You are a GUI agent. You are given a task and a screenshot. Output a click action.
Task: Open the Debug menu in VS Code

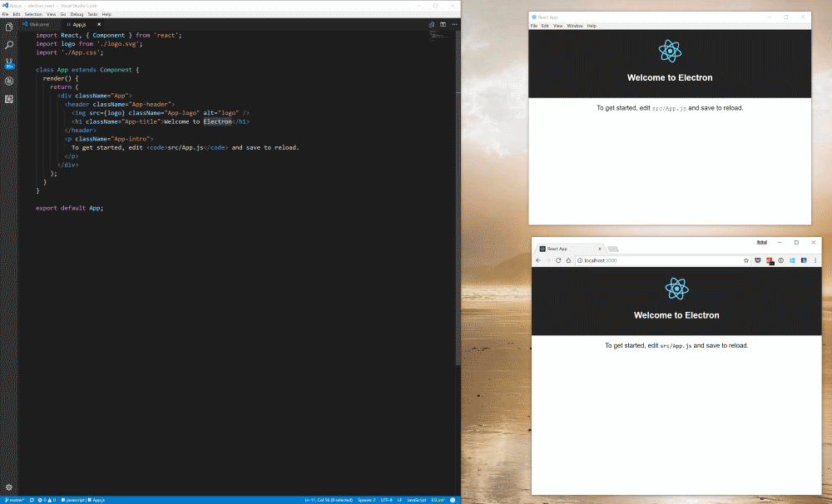[77, 14]
